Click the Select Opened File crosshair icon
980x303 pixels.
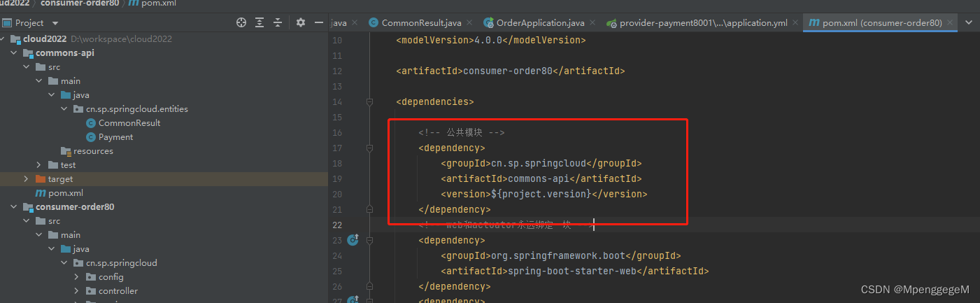pyautogui.click(x=242, y=22)
